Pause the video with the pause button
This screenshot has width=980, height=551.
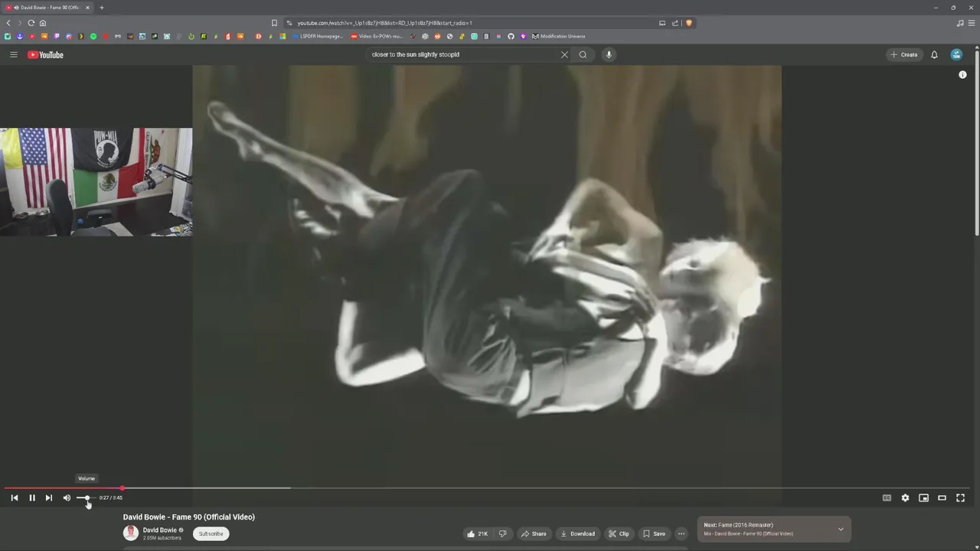click(32, 497)
